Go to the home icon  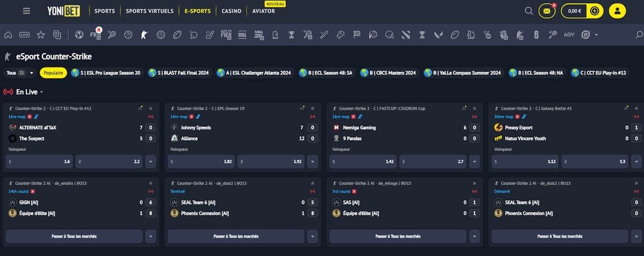coord(8,35)
